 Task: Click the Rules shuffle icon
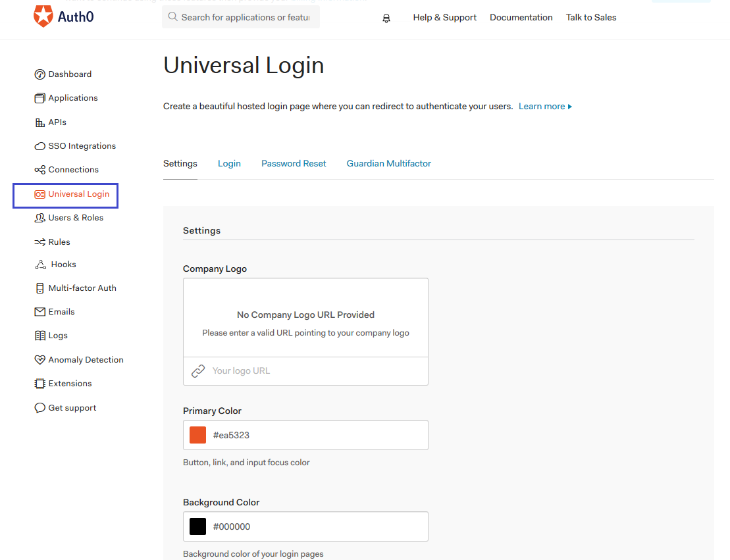tap(40, 242)
